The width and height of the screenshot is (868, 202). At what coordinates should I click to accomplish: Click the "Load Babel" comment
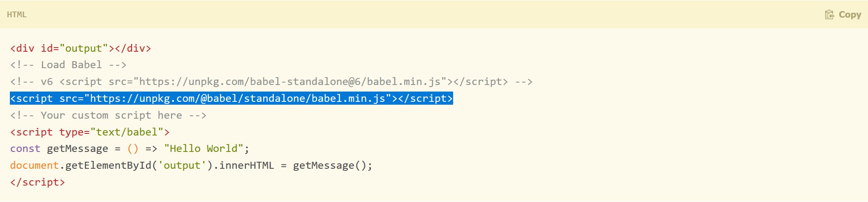68,65
